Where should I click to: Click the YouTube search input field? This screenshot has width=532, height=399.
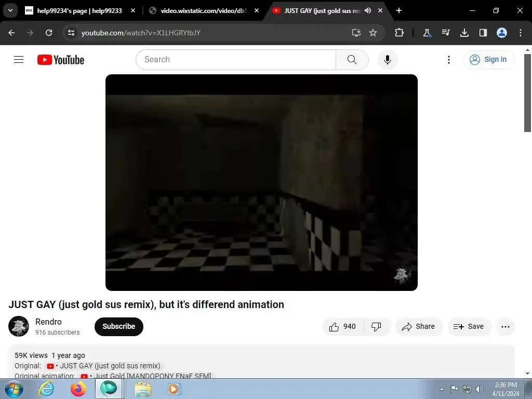(236, 60)
